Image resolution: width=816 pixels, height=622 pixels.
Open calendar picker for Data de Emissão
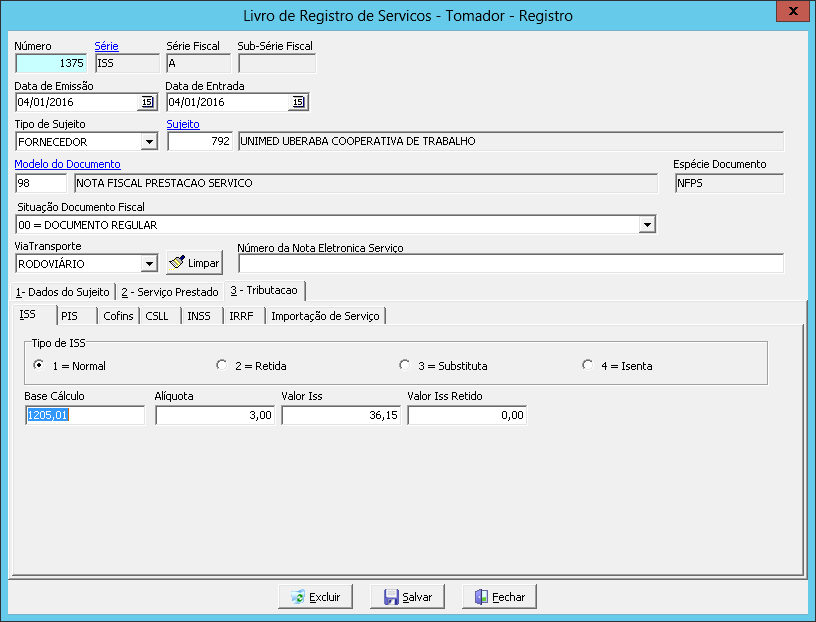click(147, 102)
